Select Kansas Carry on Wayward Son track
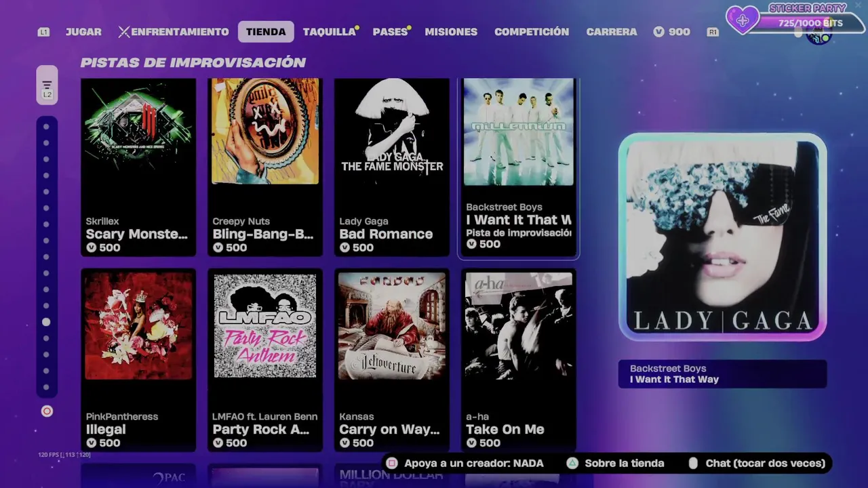The height and width of the screenshot is (488, 868). tap(392, 360)
